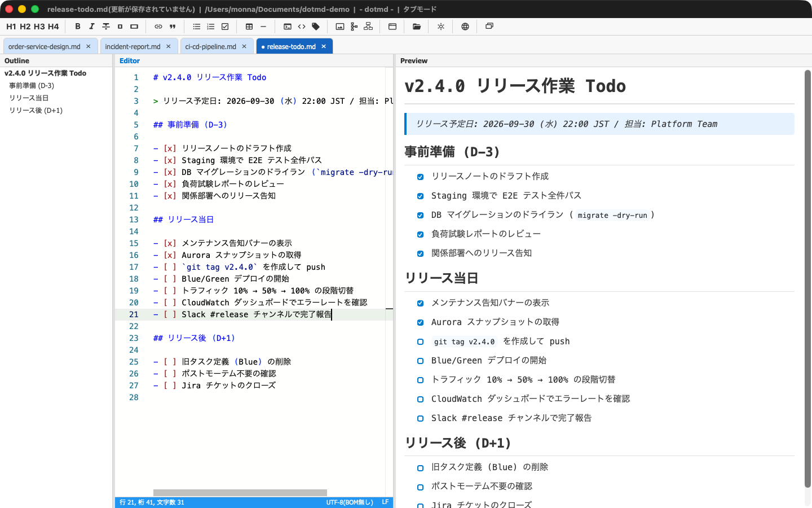Close the release-todo.md tab

(324, 46)
